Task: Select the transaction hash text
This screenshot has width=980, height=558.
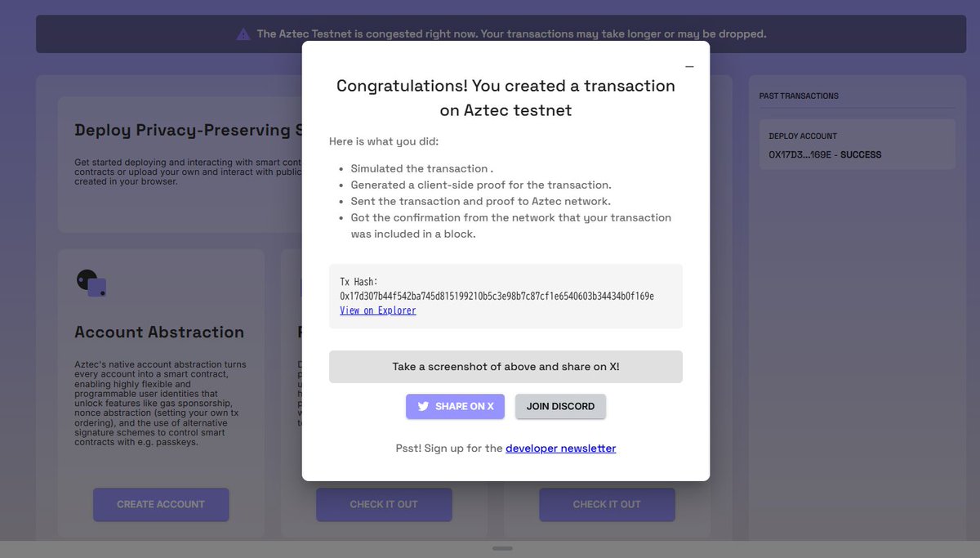Action: pos(497,296)
